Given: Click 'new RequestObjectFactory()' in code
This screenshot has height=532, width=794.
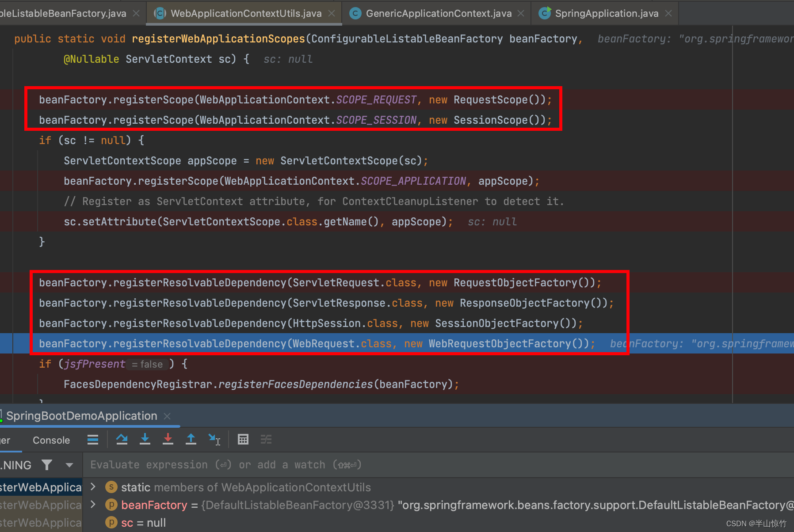Looking at the screenshot, I should pos(512,283).
